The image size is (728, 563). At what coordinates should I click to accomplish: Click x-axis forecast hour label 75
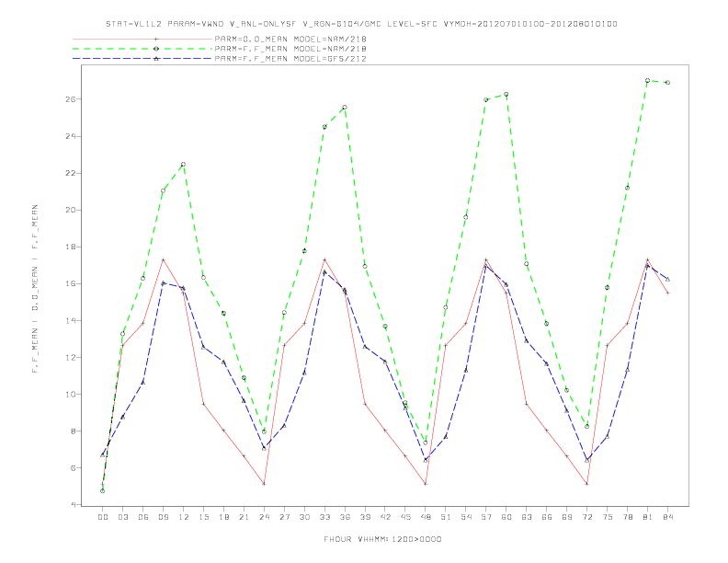point(608,517)
